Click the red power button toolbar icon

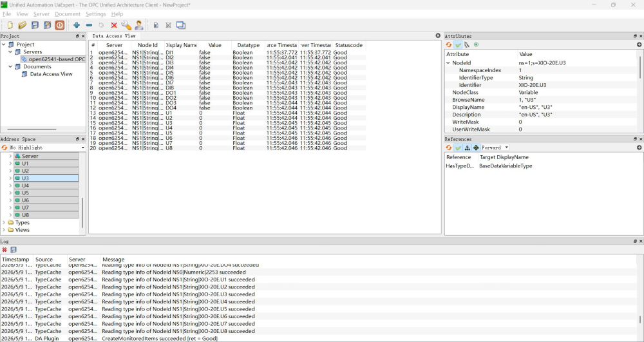pyautogui.click(x=59, y=25)
